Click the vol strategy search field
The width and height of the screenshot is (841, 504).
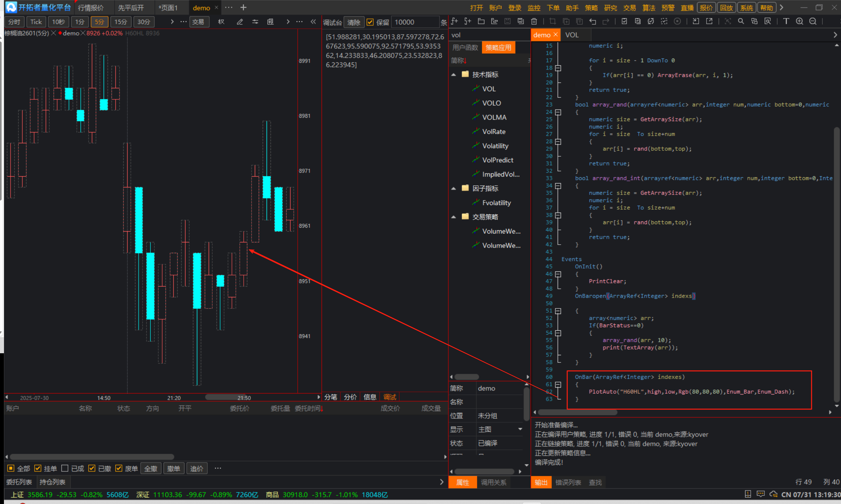coord(489,35)
